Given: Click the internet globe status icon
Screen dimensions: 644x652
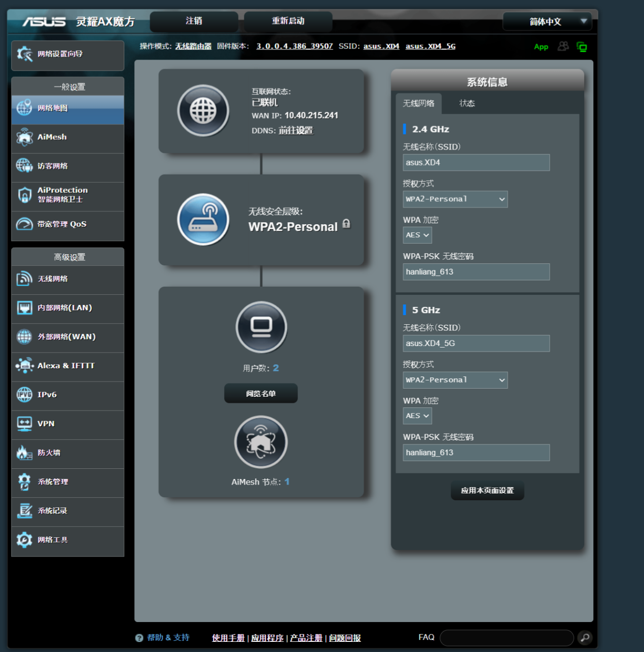Looking at the screenshot, I should [203, 111].
